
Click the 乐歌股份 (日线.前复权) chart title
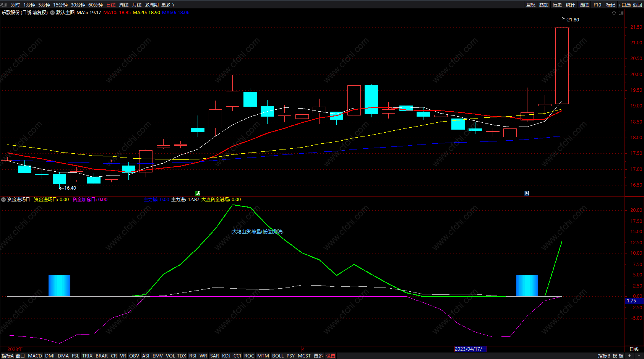pyautogui.click(x=24, y=13)
